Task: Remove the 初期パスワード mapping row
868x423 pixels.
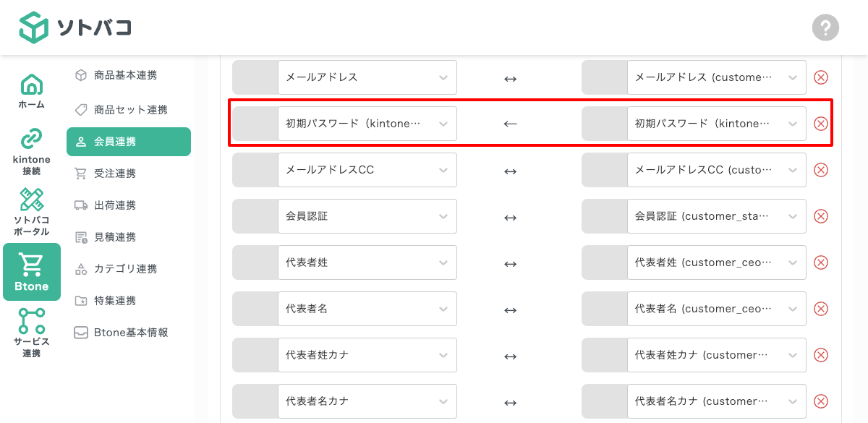Action: pyautogui.click(x=821, y=124)
